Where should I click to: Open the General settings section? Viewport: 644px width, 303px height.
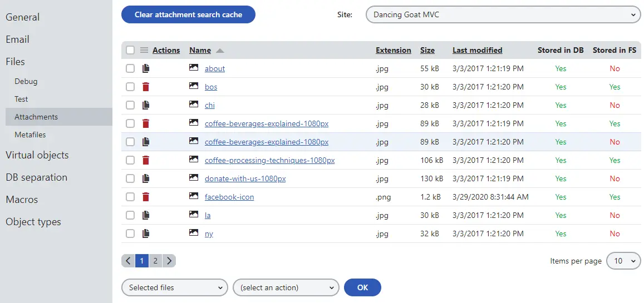click(23, 17)
